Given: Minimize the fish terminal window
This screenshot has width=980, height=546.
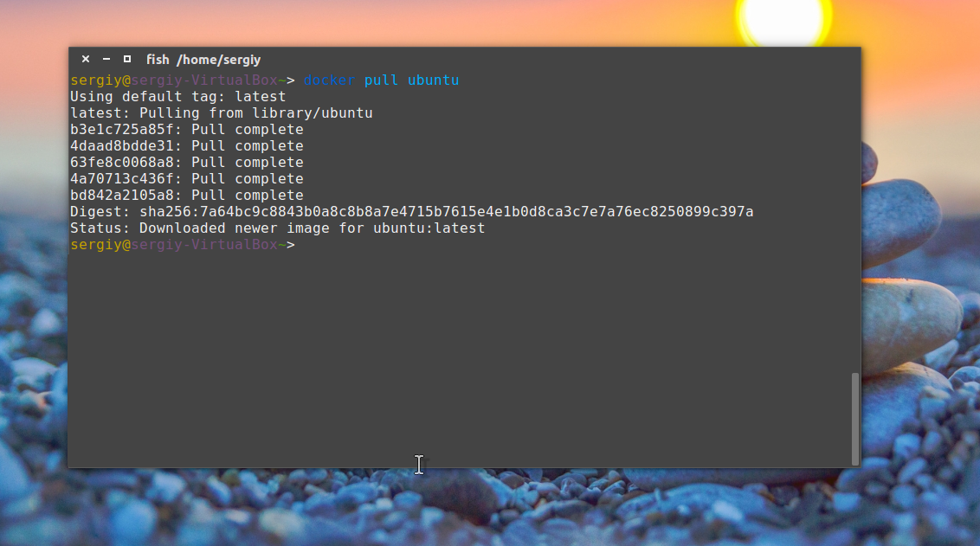Looking at the screenshot, I should coord(106,59).
